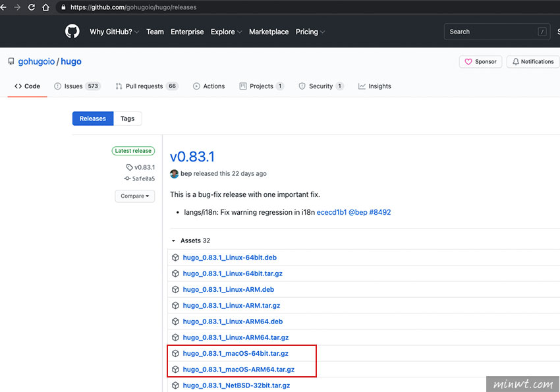Screen dimensions: 560x392
Task: Open the Issues tab
Action: [x=77, y=86]
